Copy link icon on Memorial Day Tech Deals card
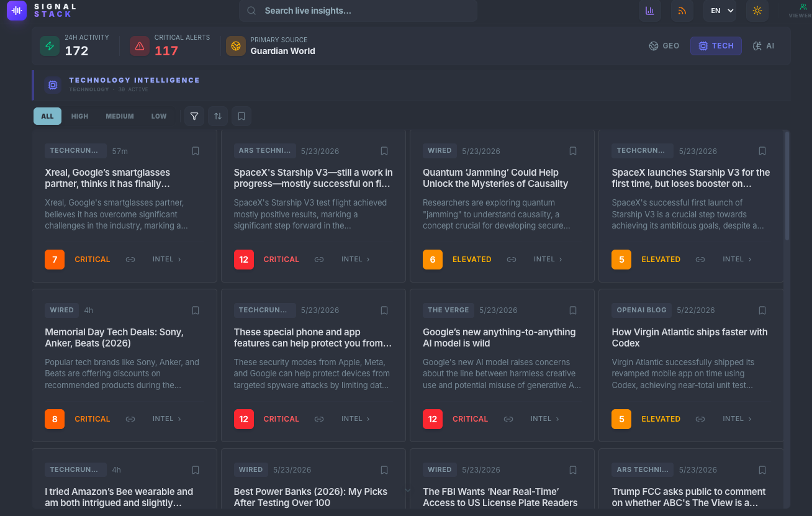This screenshot has height=516, width=812. tap(130, 419)
